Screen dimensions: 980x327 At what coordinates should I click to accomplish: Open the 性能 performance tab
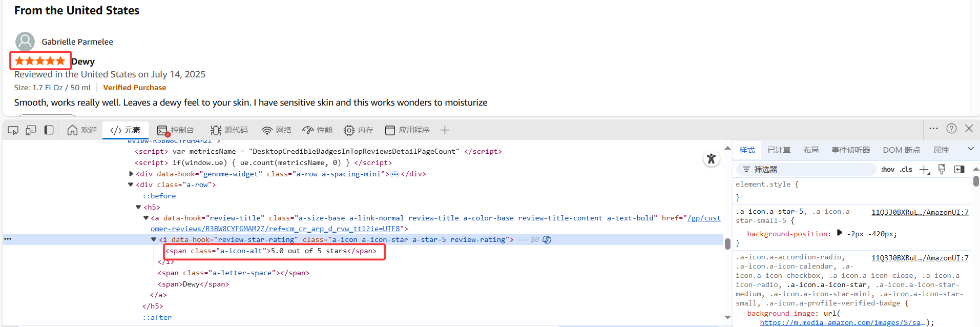pyautogui.click(x=317, y=130)
